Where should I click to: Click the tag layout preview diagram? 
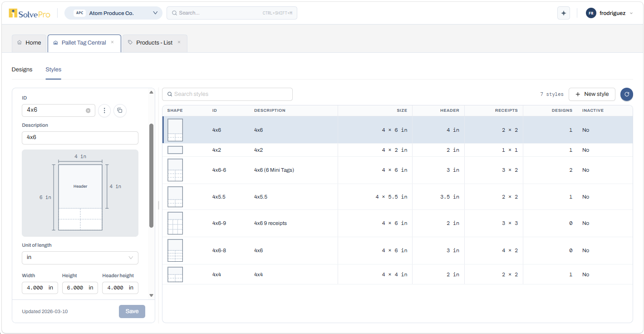tap(80, 193)
